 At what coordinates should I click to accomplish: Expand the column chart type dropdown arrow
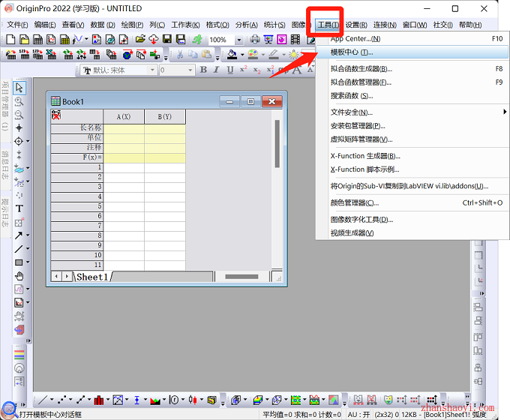click(x=108, y=400)
